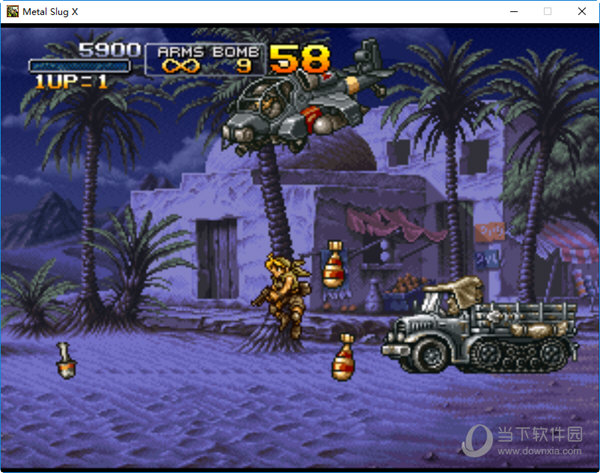
Task: Maximize the Metal Slug X window
Action: pos(547,11)
